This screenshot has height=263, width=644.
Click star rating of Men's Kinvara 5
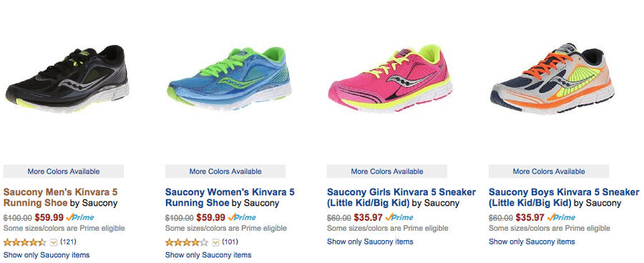coord(24,242)
